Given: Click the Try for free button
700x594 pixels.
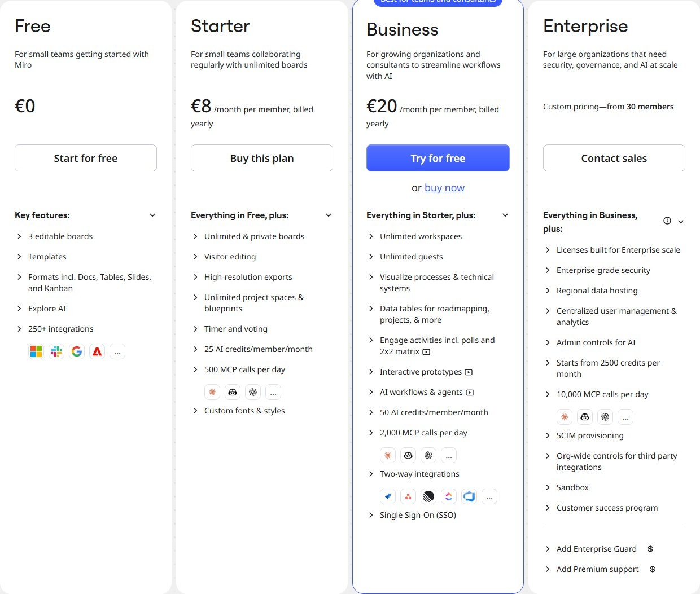Looking at the screenshot, I should [x=438, y=158].
